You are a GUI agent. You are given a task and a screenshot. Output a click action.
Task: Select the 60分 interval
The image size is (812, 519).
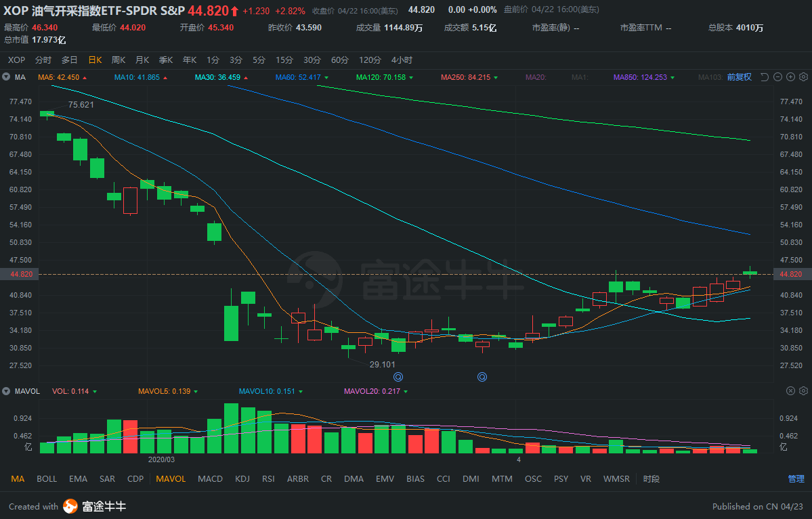(340, 60)
